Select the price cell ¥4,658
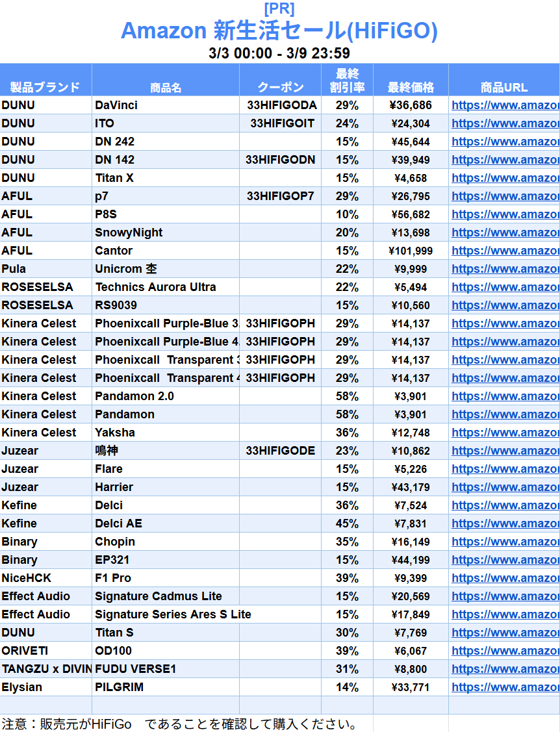Image resolution: width=560 pixels, height=732 pixels. 411,178
